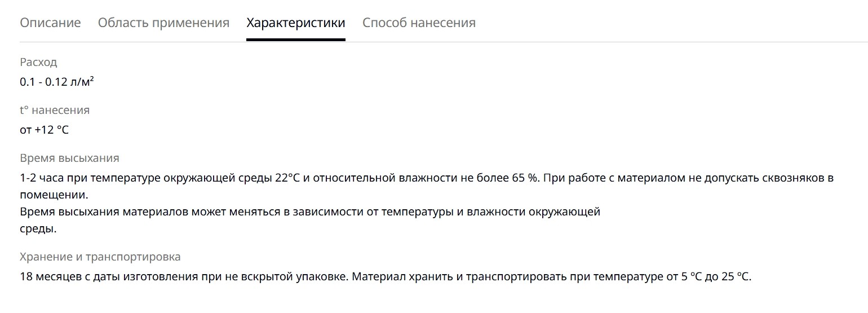Open the Способ нанесения tab
This screenshot has width=868, height=313.
click(x=419, y=23)
